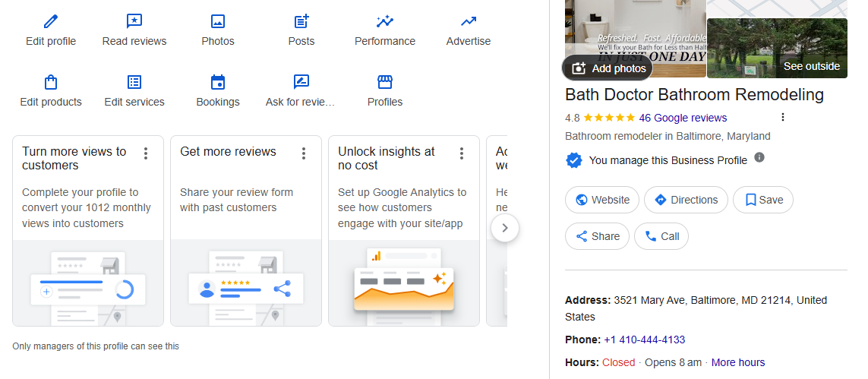Open the Read reviews star icon
Screen dimensions: 868x379
coord(134,21)
